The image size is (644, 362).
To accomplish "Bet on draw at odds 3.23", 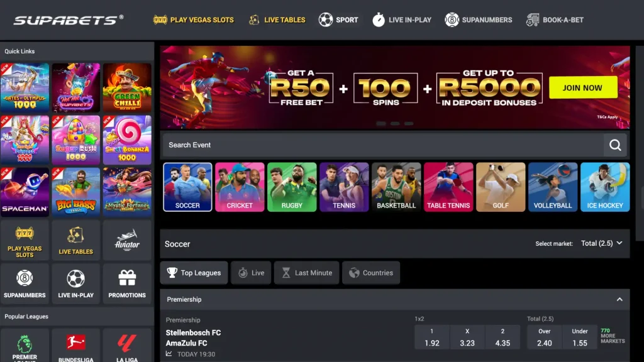I will pyautogui.click(x=467, y=337).
